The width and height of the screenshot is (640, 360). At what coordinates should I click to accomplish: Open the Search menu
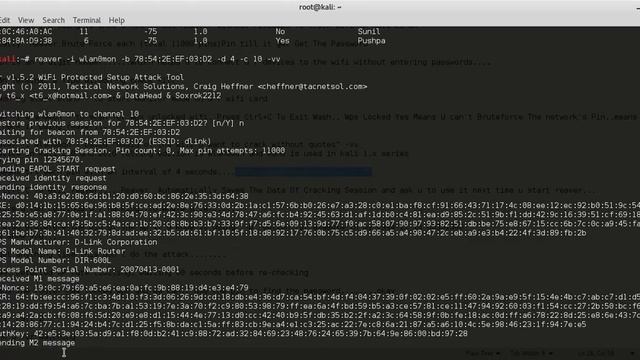tap(53, 20)
